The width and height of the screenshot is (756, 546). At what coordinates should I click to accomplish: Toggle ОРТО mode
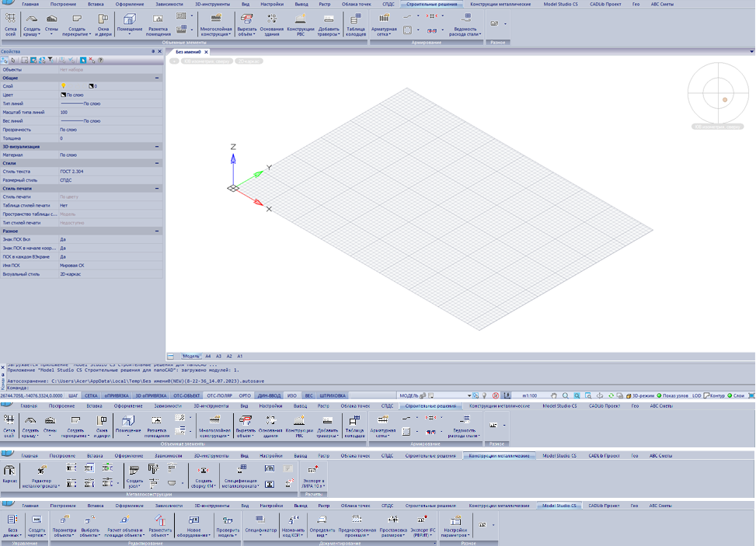tap(245, 395)
